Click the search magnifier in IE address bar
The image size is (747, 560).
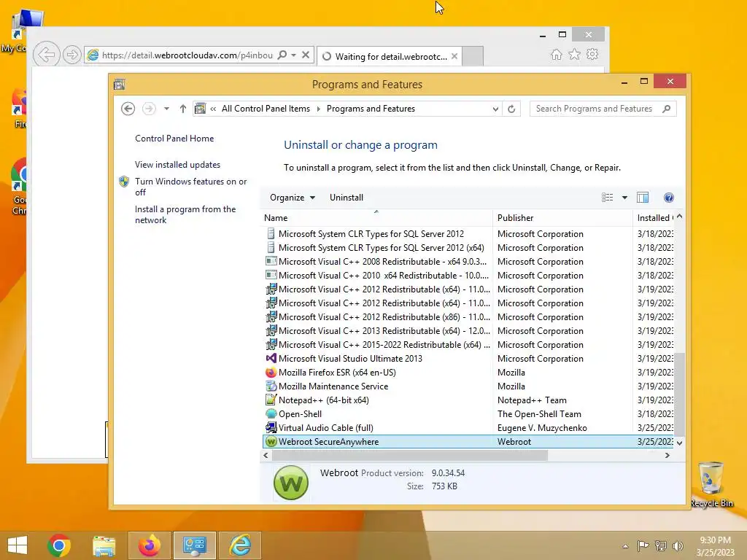(x=282, y=55)
